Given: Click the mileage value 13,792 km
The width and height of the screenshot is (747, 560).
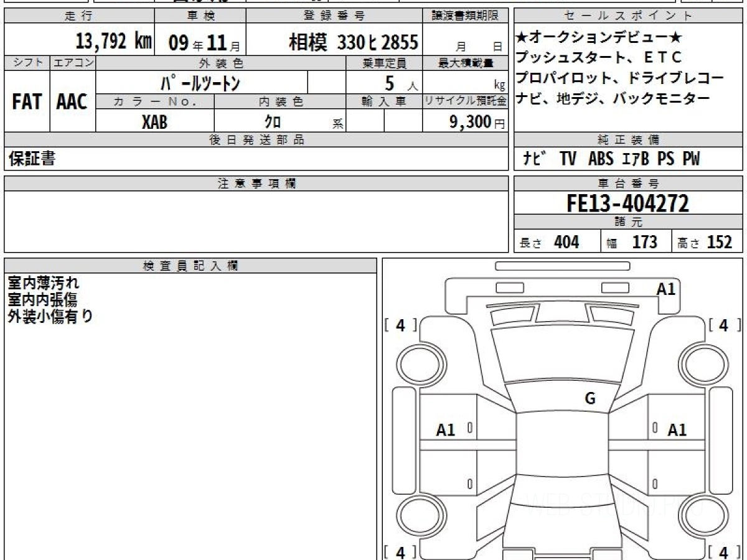Looking at the screenshot, I should [x=114, y=42].
